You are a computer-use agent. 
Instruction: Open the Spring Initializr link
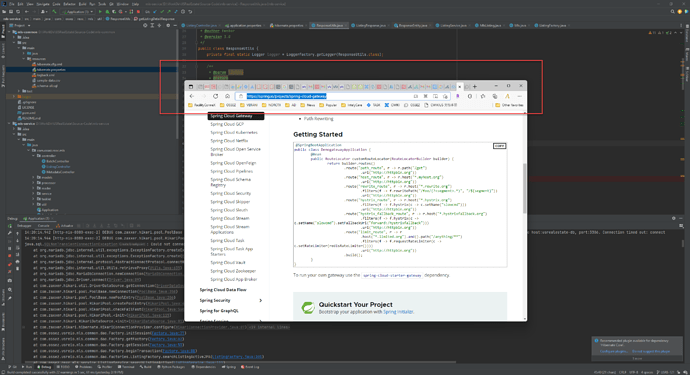pyautogui.click(x=398, y=312)
